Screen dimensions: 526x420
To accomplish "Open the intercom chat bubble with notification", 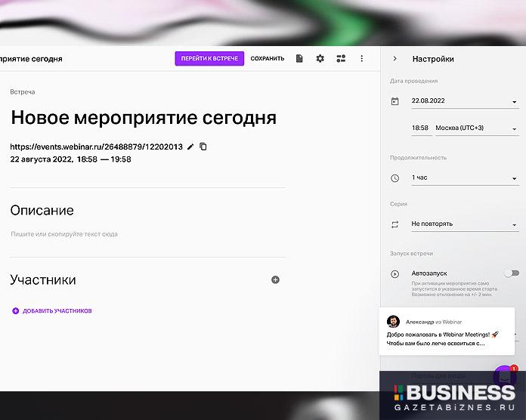I will coord(504,377).
